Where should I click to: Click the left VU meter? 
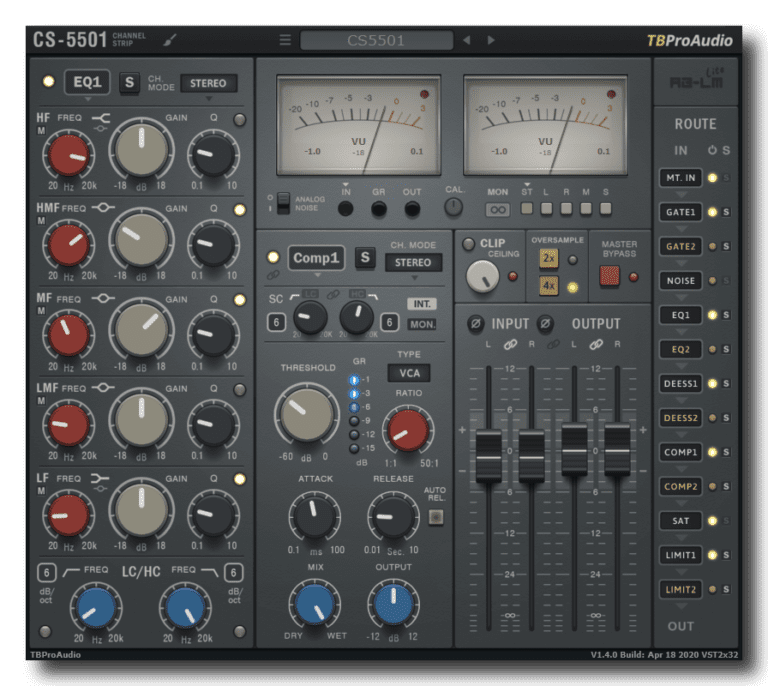click(359, 125)
